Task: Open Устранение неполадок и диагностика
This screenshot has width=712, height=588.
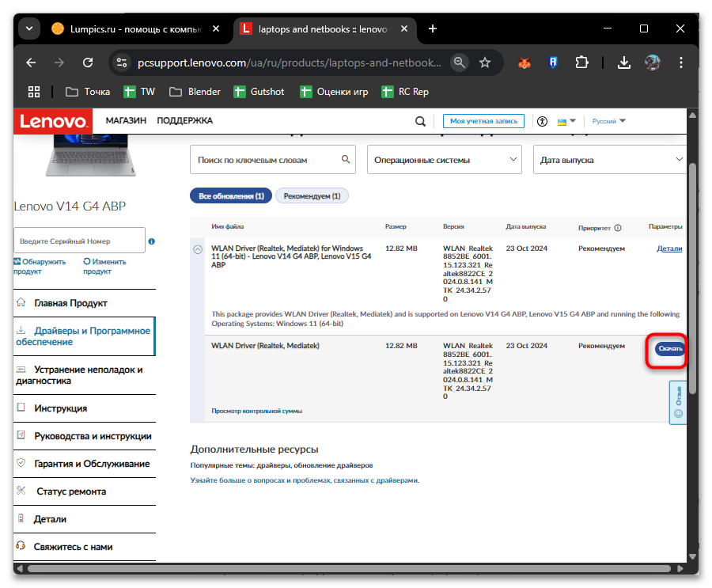Action: [x=85, y=375]
